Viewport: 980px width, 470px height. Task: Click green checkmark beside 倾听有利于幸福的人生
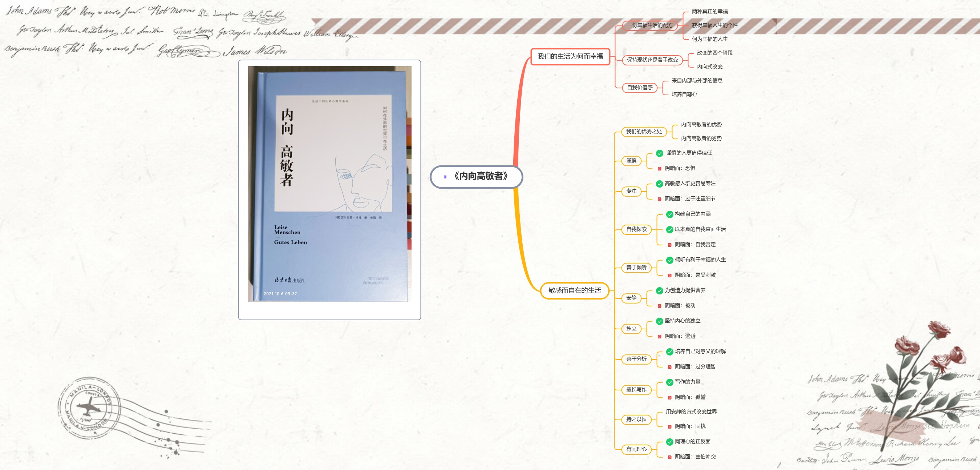pos(669,260)
